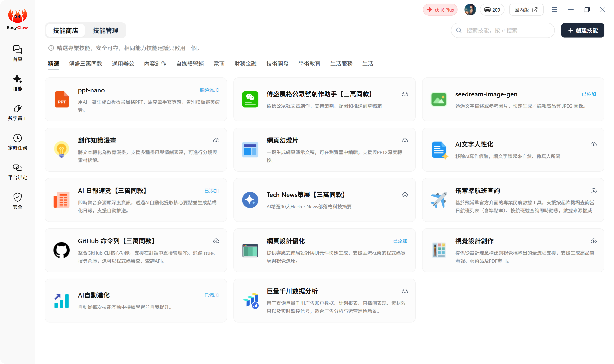This screenshot has width=614, height=364.
Task: Select the 技術開發 category tab
Action: (x=277, y=63)
